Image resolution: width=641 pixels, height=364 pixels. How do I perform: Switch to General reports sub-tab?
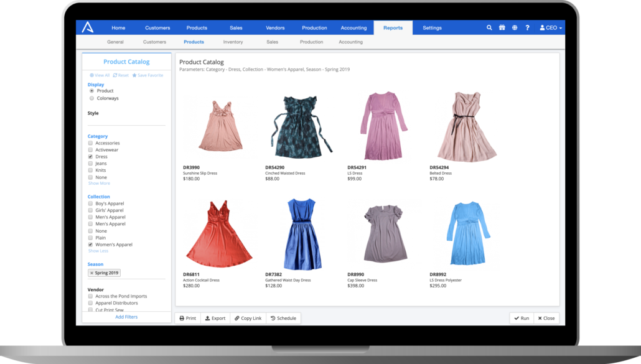115,42
